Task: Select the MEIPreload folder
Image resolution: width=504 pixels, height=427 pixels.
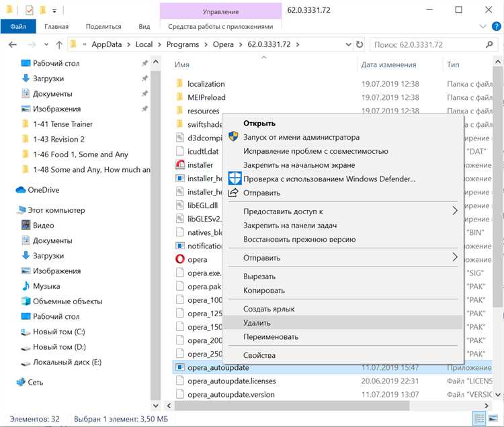Action: point(206,97)
